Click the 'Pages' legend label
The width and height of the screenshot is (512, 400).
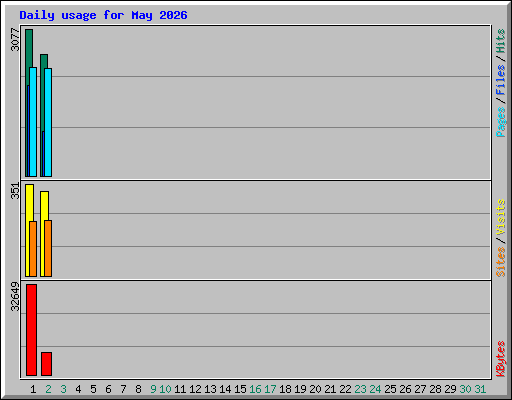[500, 122]
